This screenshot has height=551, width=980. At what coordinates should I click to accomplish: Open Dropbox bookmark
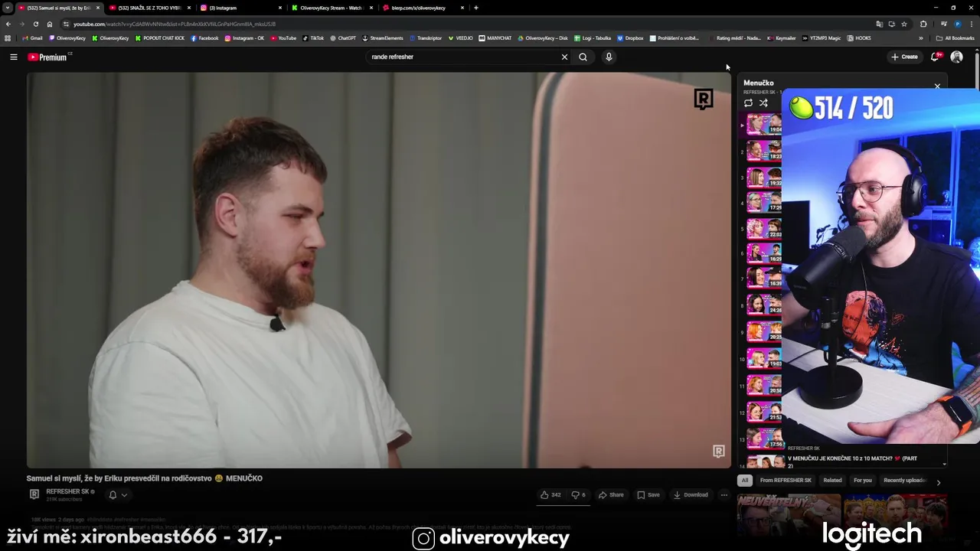click(x=630, y=37)
